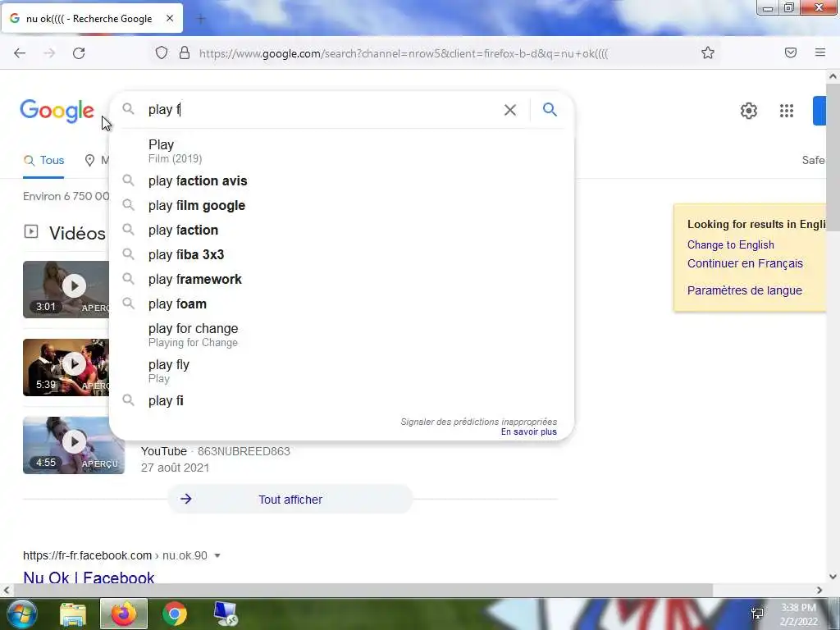Screen dimensions: 840x630
Task: Click the taskbar clock showing 3:38 PM
Action: [x=798, y=614]
